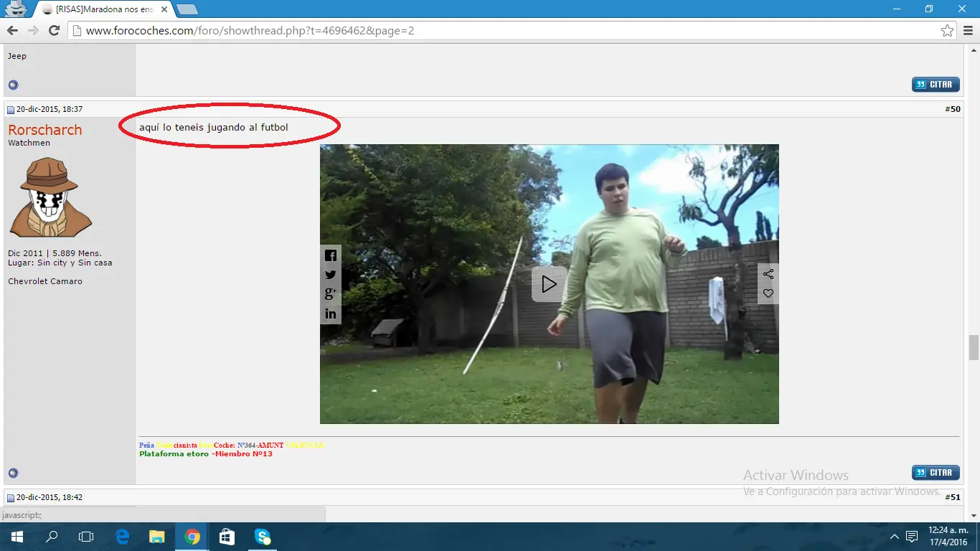Open a new browser tab
980x551 pixels.
(x=187, y=9)
